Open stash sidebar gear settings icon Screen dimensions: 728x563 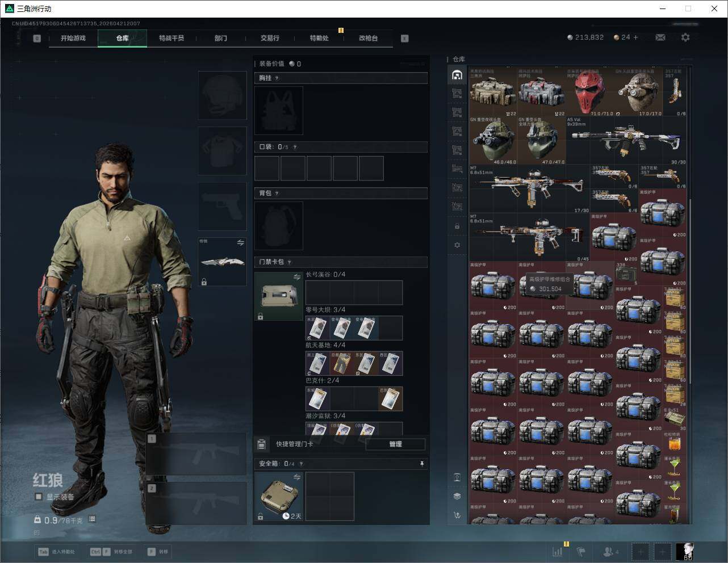457,245
